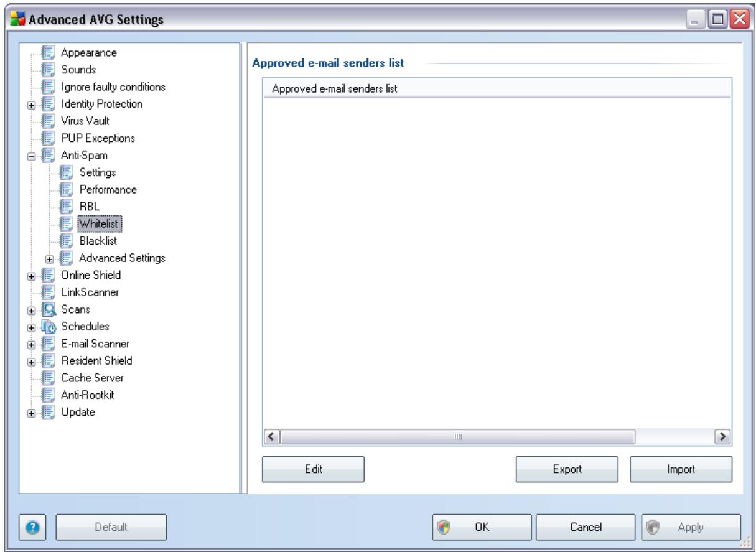Click the Whitelist item icon

point(66,223)
